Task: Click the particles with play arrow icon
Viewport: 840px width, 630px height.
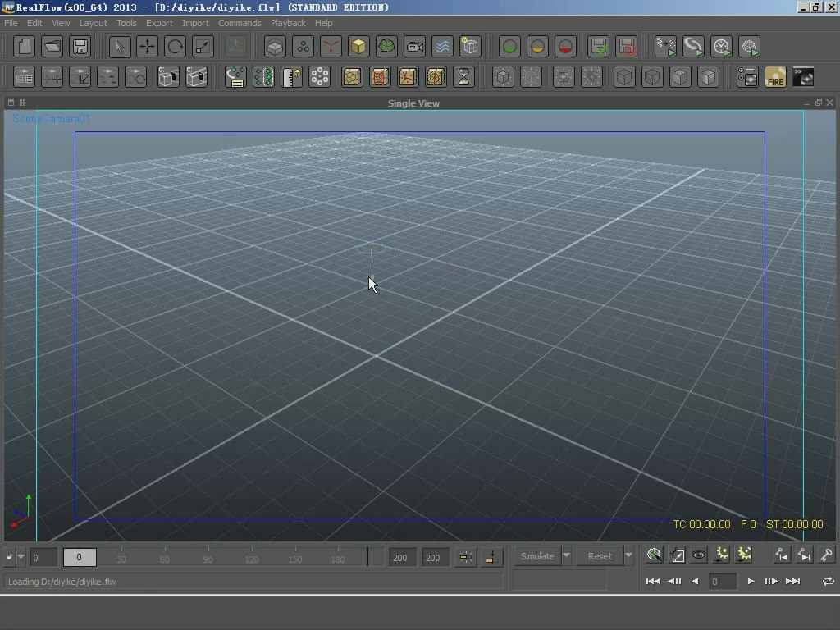Action: click(665, 47)
